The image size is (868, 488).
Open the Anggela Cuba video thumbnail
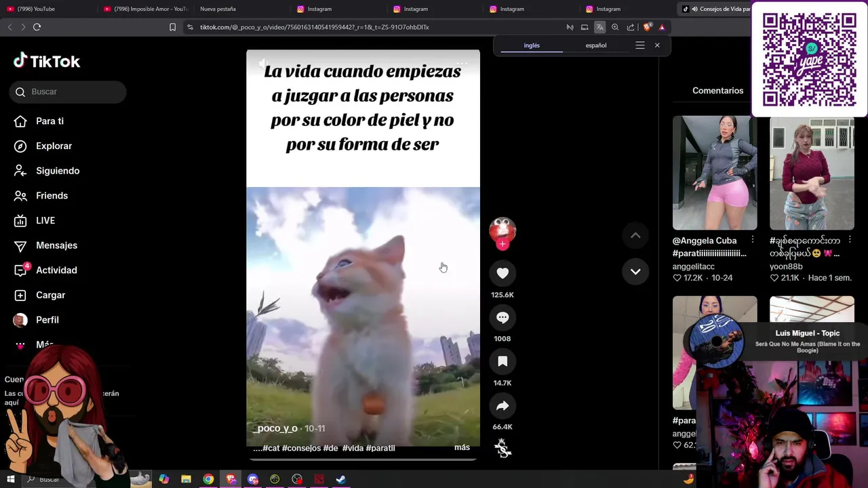click(715, 173)
